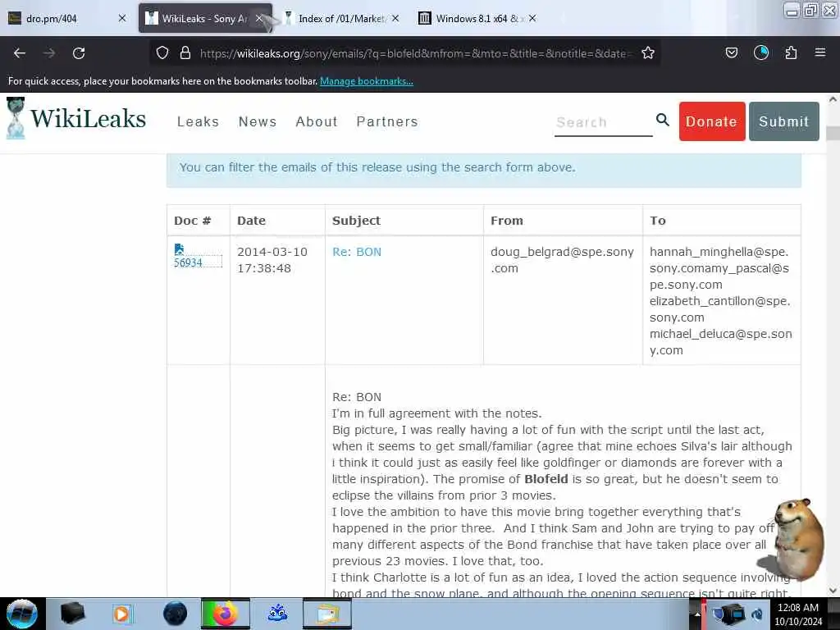Click the scrollbar up arrow
840x630 pixels.
[833, 99]
